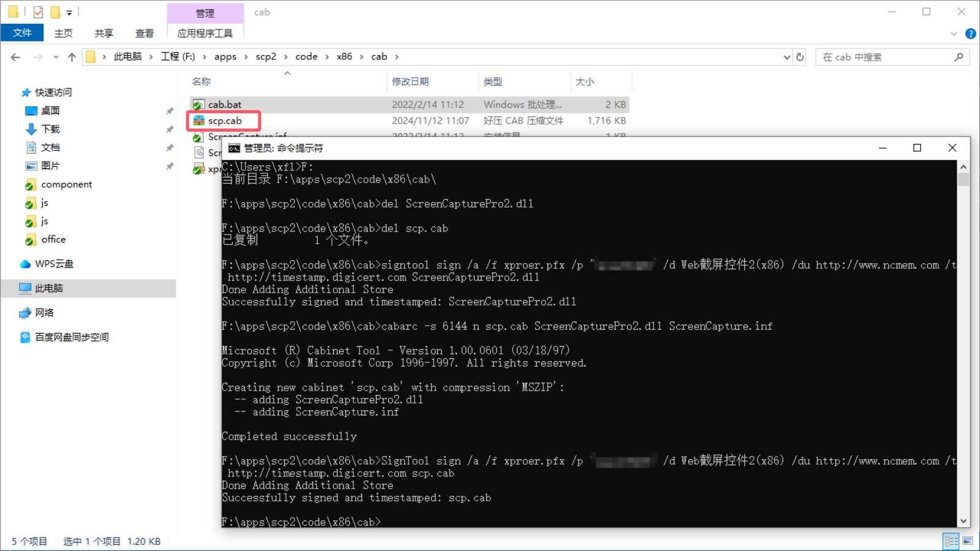Switch to details view icon
Screen dimensions: 980x551
(x=951, y=541)
